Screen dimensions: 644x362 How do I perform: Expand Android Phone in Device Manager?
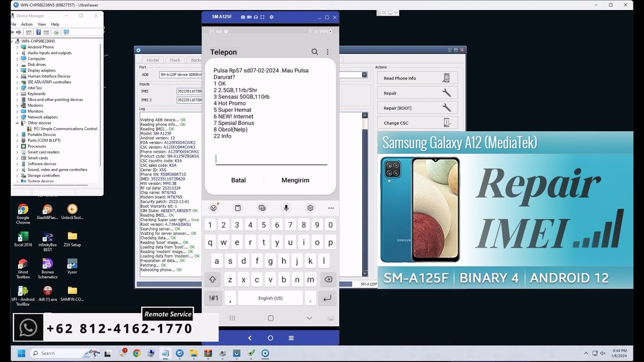tap(17, 47)
